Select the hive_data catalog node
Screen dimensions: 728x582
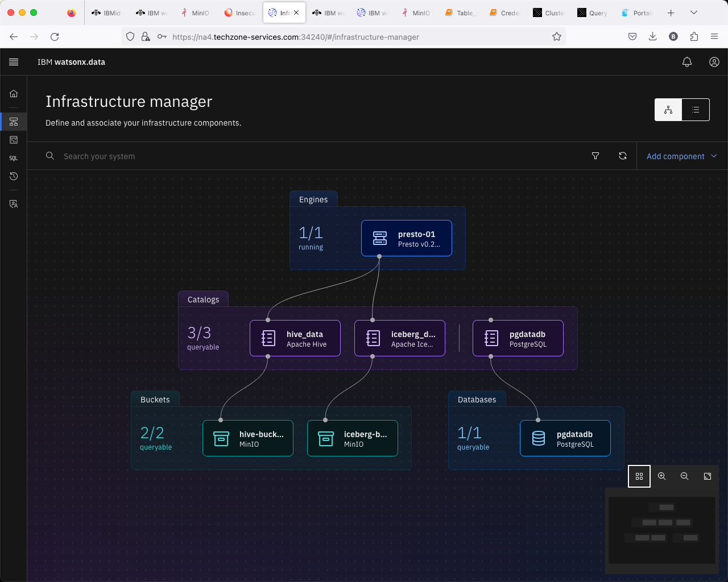(x=295, y=338)
